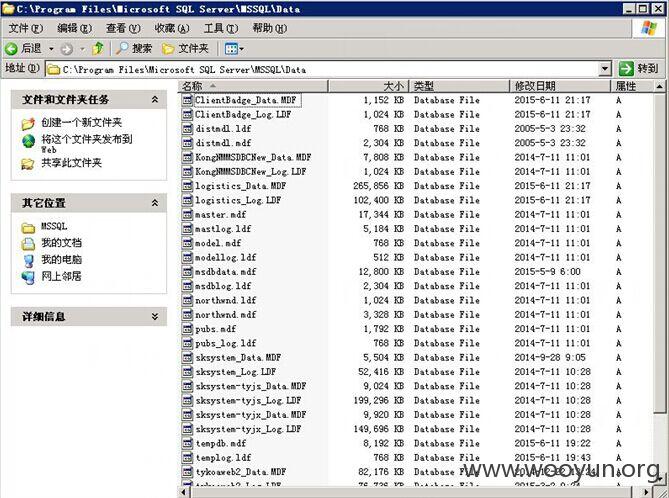This screenshot has height=498, width=669.
Task: Open the Edit (编辑) menu
Action: [x=74, y=28]
